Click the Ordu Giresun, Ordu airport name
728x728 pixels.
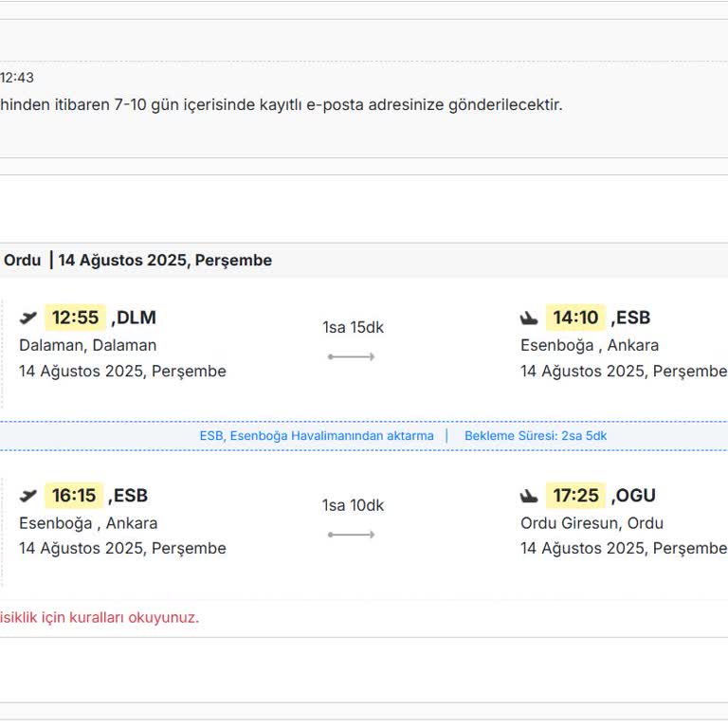(591, 523)
